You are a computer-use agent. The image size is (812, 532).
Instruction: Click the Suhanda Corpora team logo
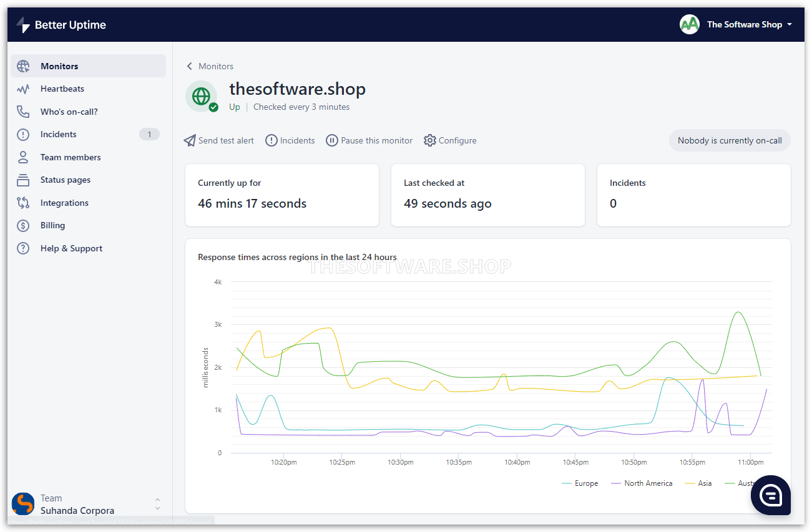pos(23,503)
